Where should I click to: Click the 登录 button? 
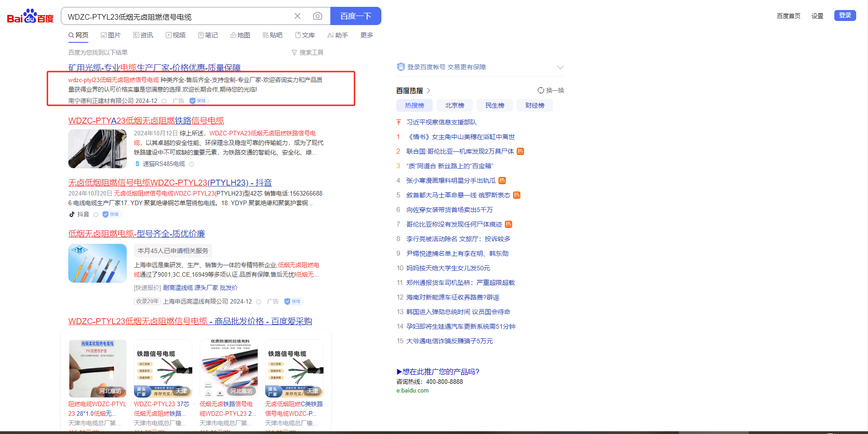(x=845, y=15)
